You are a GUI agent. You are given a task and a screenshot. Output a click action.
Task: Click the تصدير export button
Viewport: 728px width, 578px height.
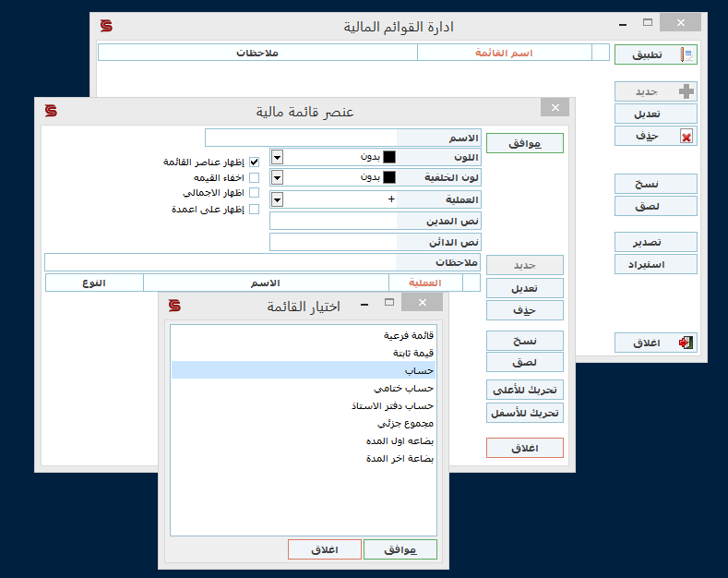(656, 242)
